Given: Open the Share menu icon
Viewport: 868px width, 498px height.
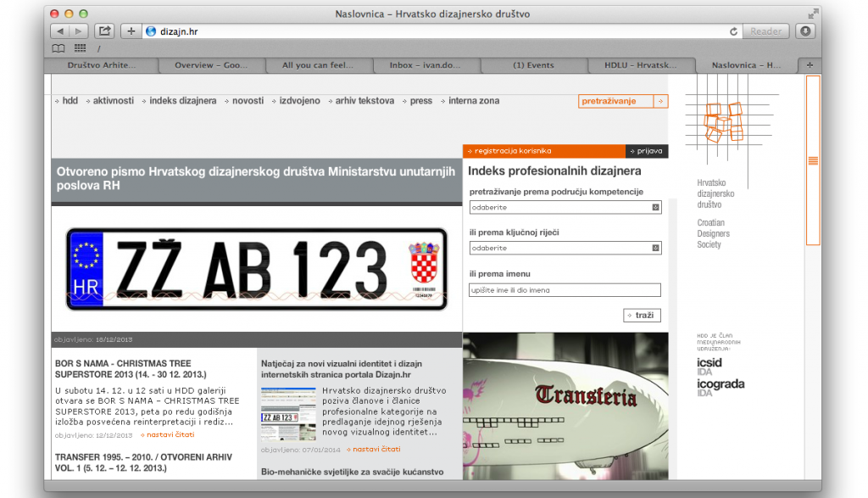Looking at the screenshot, I should 104,31.
